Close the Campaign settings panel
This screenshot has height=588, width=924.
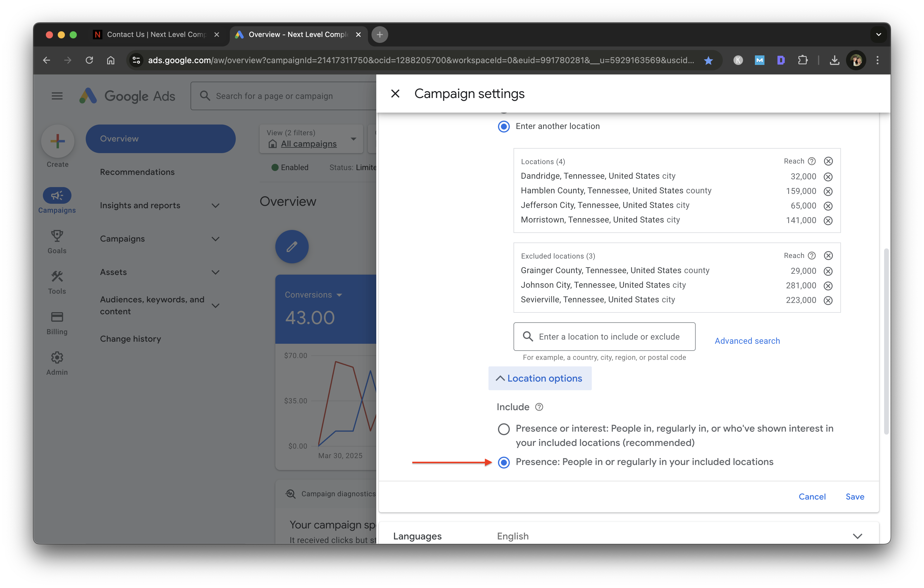point(395,93)
